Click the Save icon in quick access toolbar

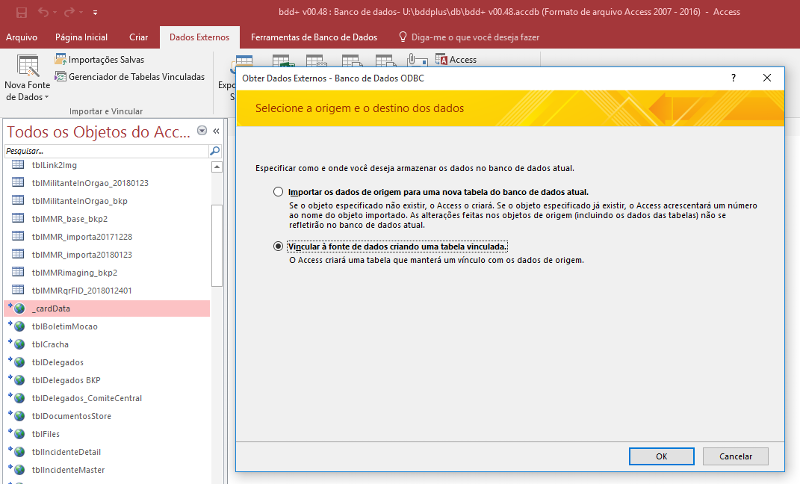click(x=21, y=12)
